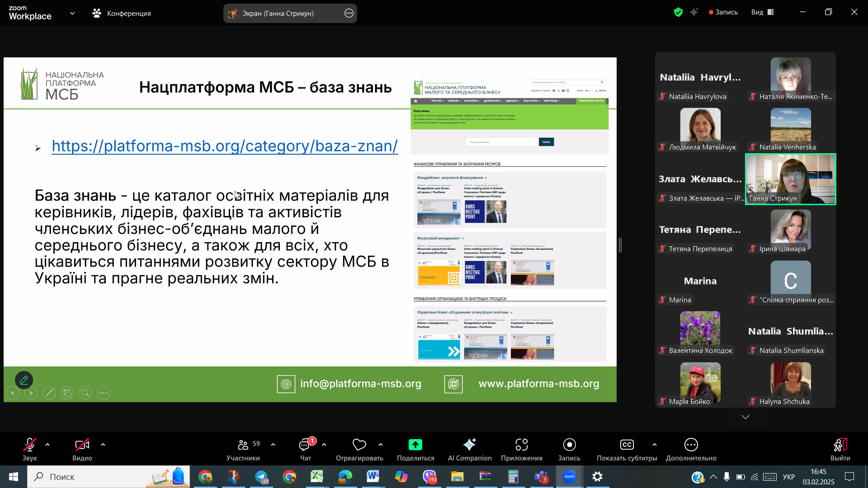Screen dimensions: 868x488
Task: Unmute the microphone
Action: (x=29, y=445)
